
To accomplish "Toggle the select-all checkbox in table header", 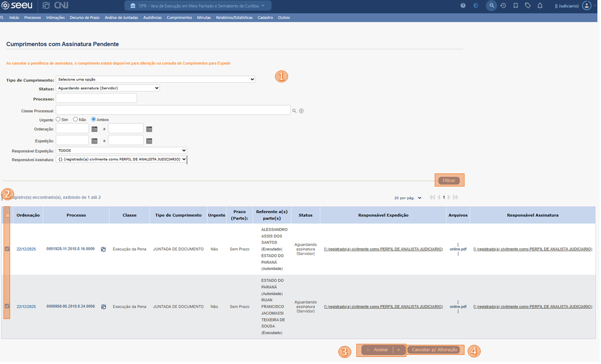I will 7,215.
